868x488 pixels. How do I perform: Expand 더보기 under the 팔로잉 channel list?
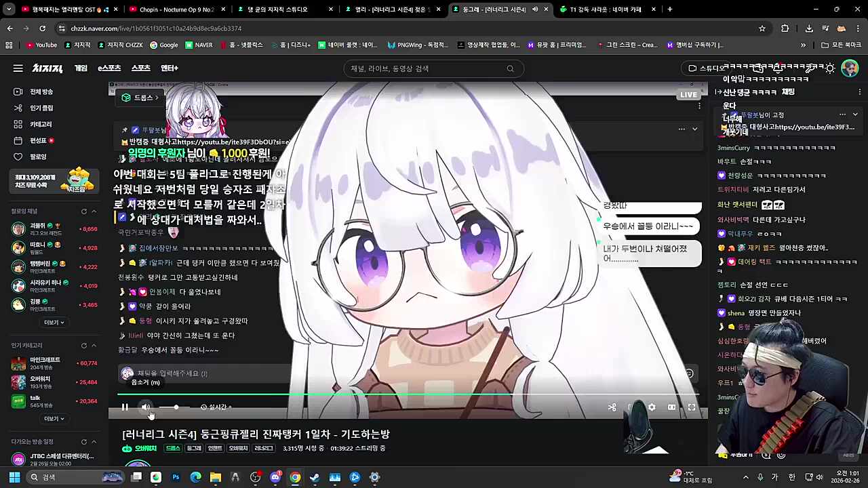coord(53,322)
